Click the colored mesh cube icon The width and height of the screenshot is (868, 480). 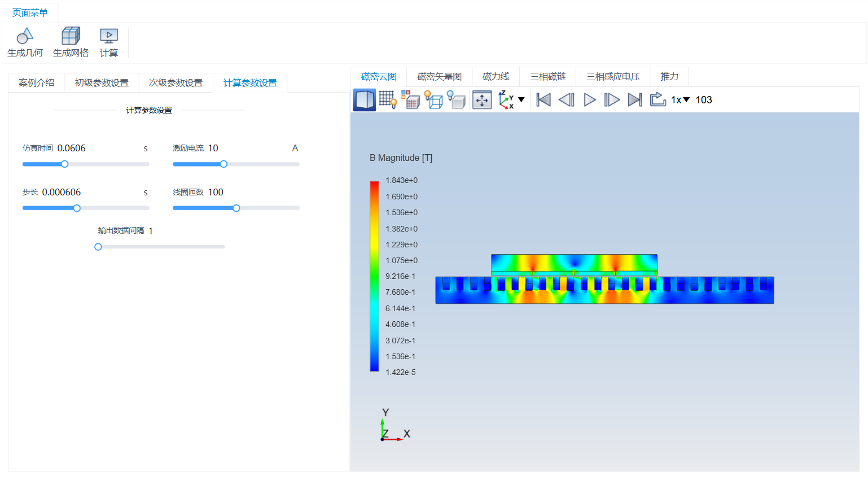point(411,100)
